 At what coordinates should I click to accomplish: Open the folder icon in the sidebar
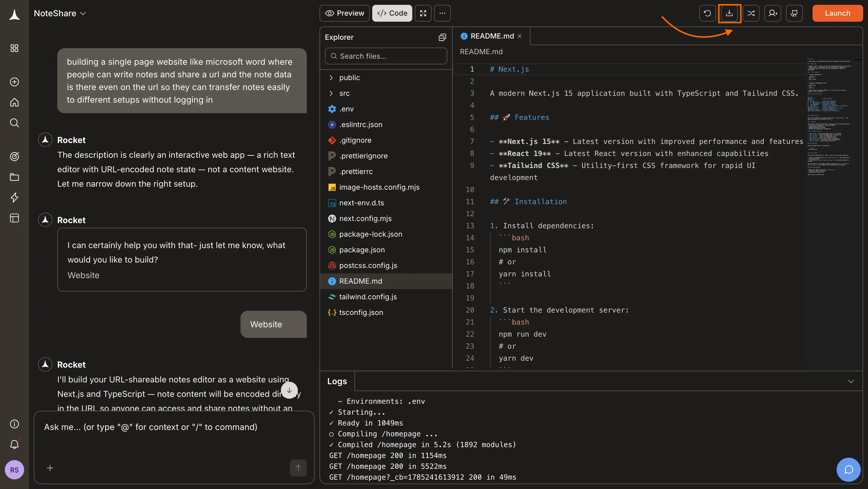click(14, 177)
